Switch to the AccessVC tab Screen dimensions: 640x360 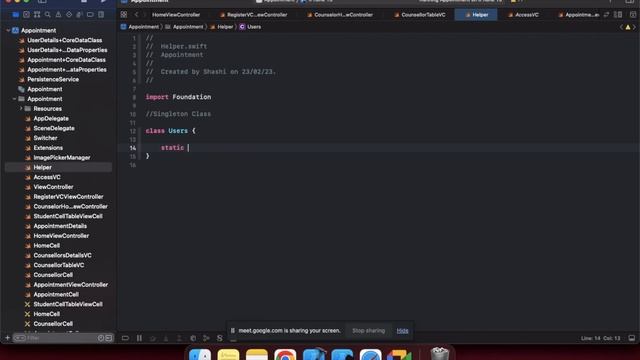523,15
